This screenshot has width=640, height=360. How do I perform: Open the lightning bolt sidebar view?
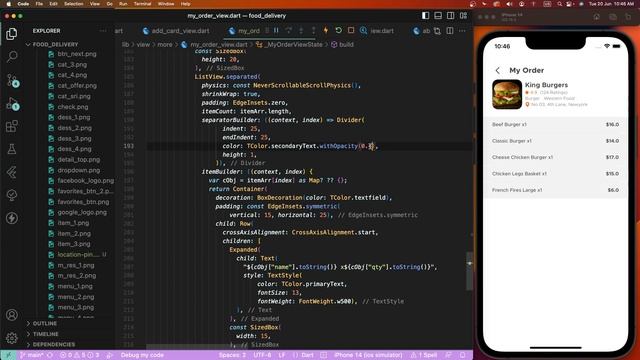point(12,218)
